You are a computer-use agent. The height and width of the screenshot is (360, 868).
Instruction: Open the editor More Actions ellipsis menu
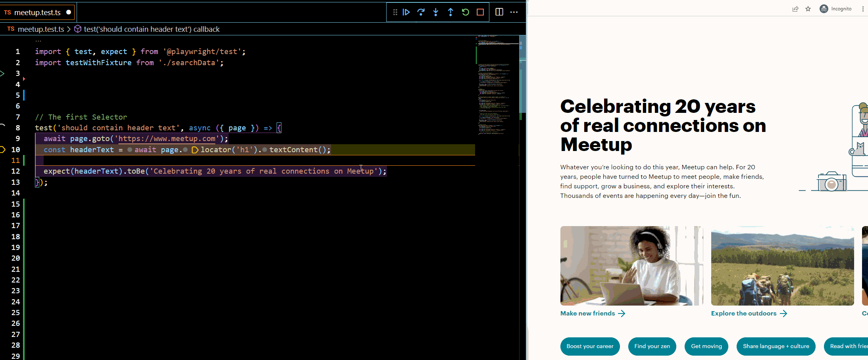coord(514,12)
